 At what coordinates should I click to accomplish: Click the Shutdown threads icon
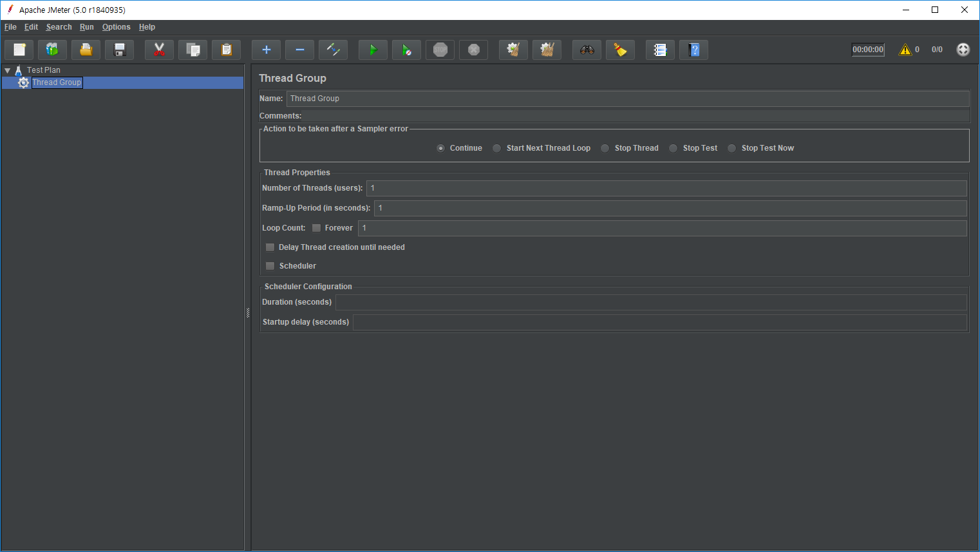pos(474,50)
